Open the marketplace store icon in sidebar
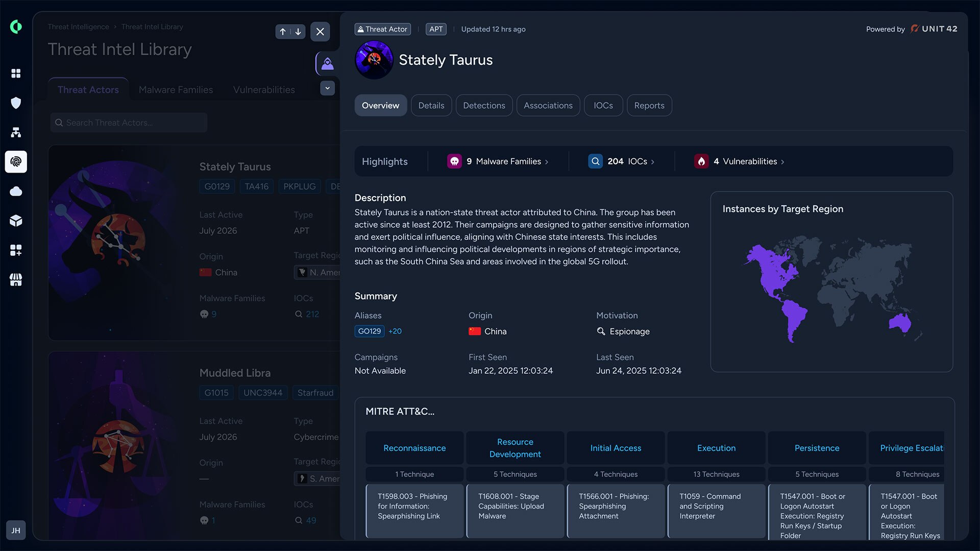Image resolution: width=980 pixels, height=551 pixels. 16,280
